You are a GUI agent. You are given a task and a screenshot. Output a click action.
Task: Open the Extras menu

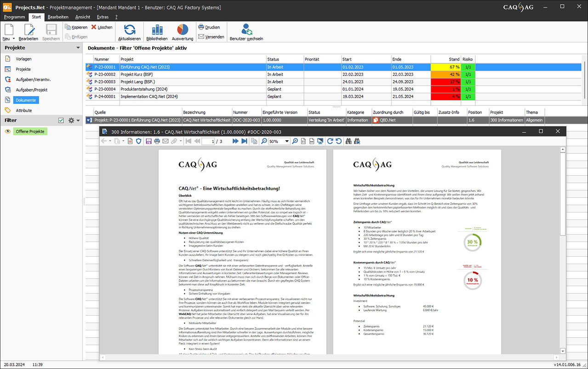[103, 17]
